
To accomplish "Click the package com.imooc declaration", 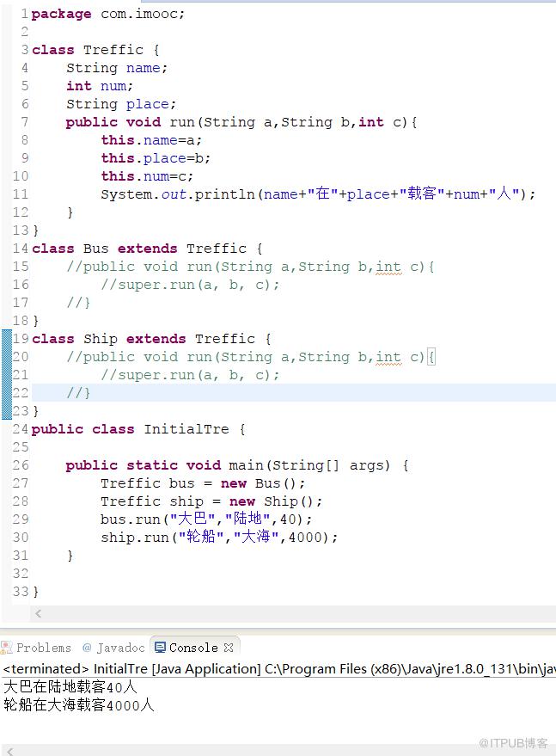I will click(108, 14).
